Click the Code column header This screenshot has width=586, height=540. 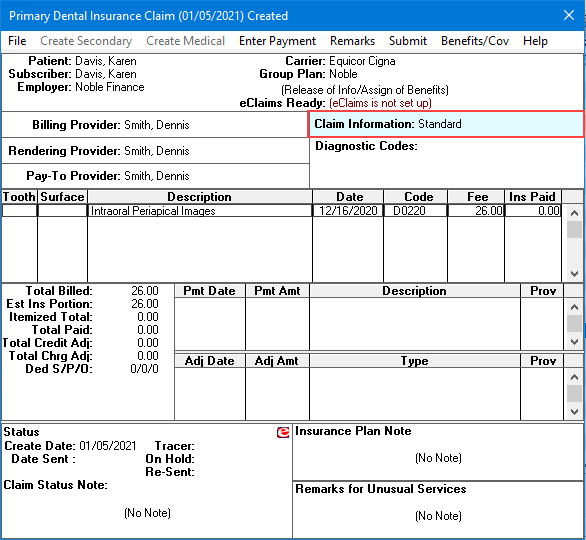click(x=415, y=197)
